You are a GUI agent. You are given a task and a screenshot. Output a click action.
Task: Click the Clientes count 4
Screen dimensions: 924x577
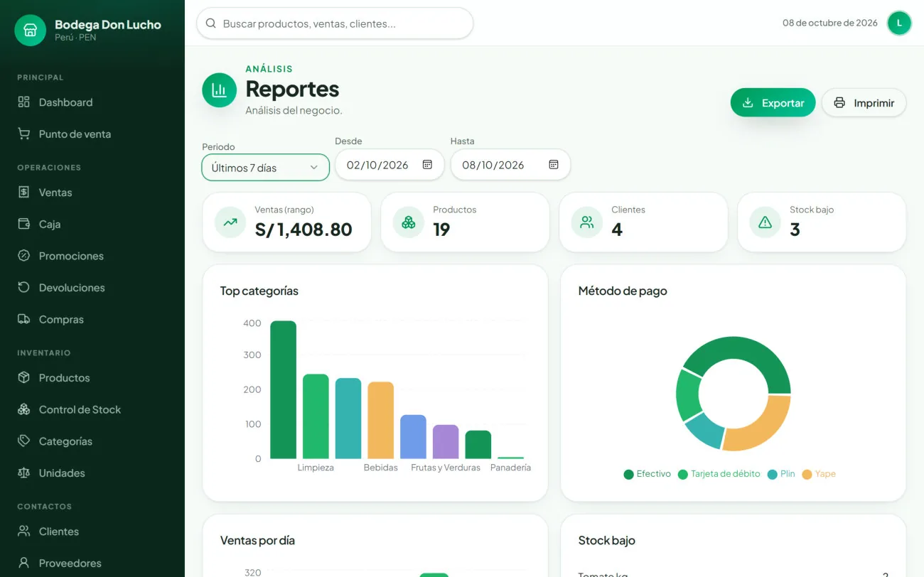(x=617, y=229)
